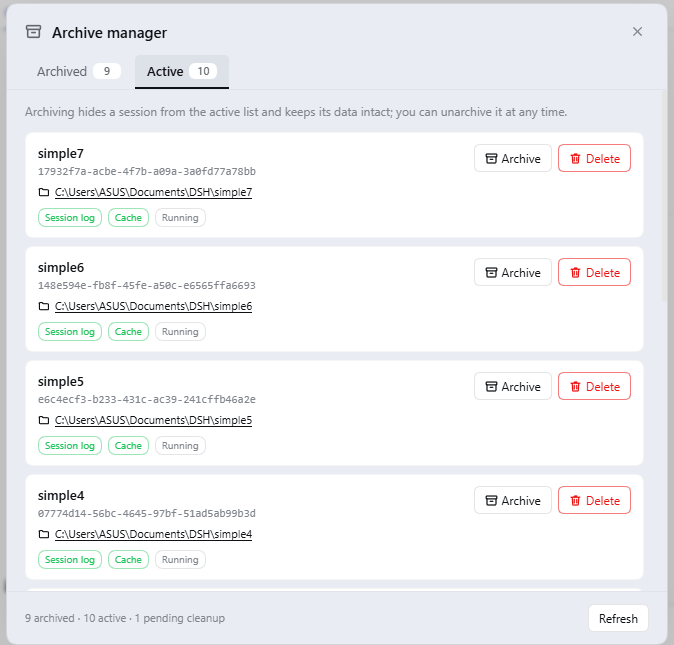Delete the simple4 session

594,500
